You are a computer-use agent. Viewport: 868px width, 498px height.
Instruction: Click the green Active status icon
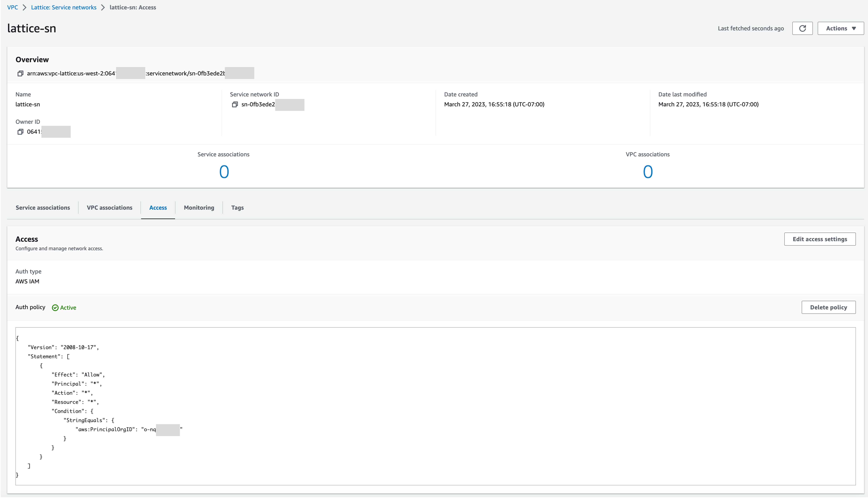(55, 308)
